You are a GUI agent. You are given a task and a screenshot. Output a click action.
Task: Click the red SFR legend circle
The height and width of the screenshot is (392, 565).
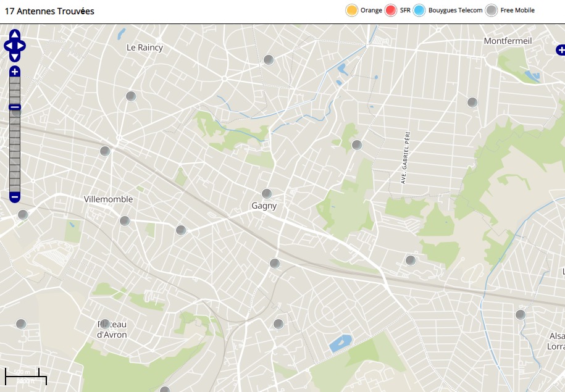[391, 10]
